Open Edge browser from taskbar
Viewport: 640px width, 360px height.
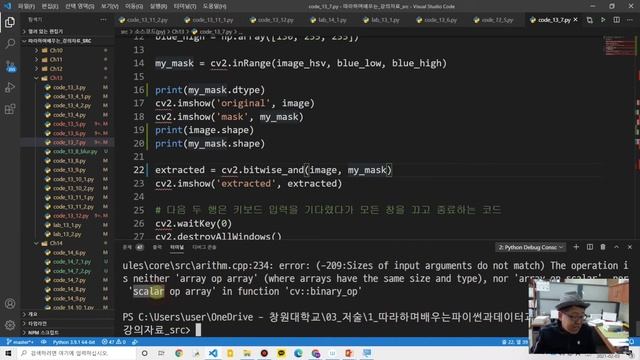click(298, 353)
